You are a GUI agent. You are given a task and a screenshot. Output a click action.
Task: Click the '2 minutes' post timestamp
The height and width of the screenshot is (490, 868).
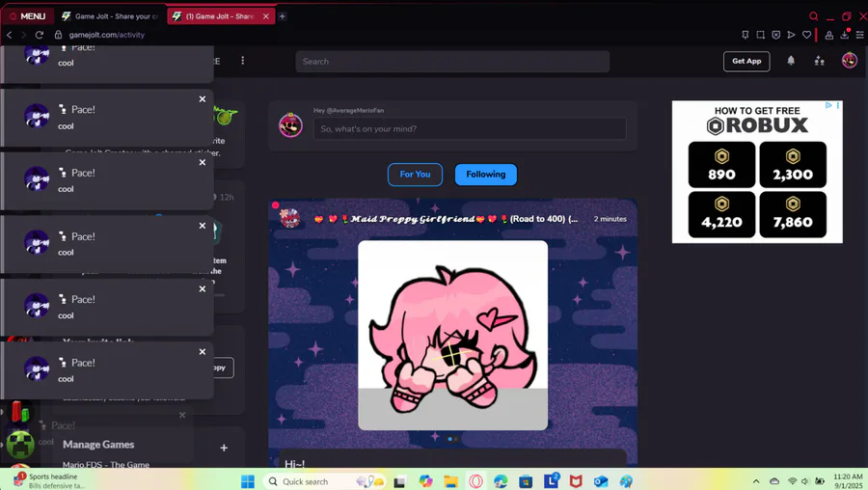click(x=610, y=219)
